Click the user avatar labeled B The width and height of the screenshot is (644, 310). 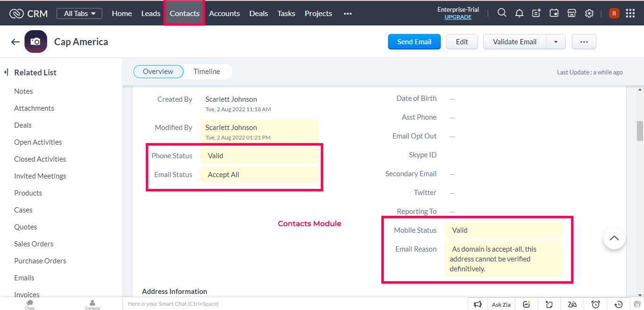pyautogui.click(x=614, y=13)
